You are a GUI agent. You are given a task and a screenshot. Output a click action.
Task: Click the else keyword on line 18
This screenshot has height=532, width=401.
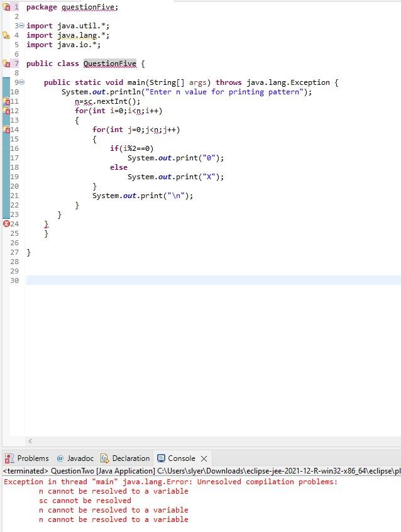[x=118, y=167]
